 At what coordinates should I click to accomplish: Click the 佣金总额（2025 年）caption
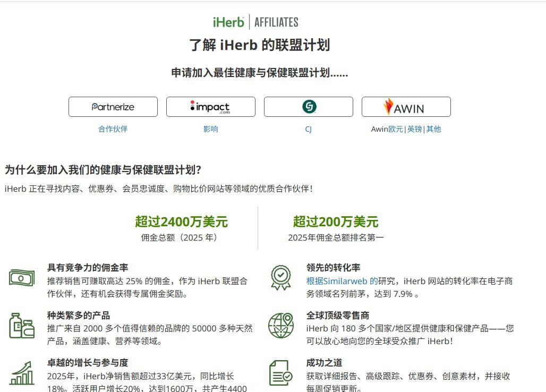pos(180,238)
